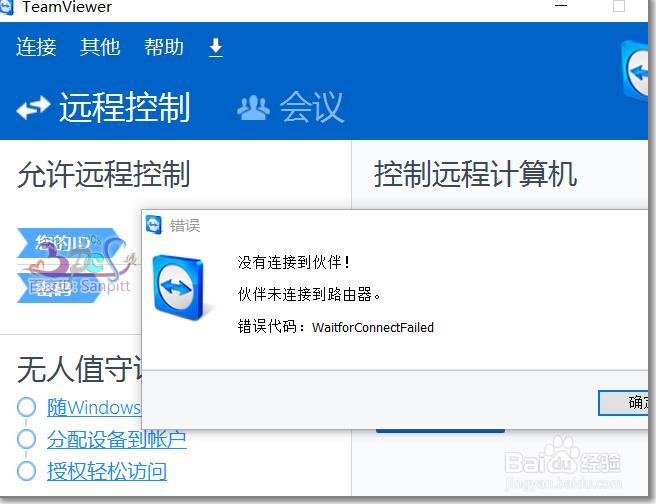Viewport: 656px width, 504px height.
Task: Open the 连接 menu
Action: [36, 47]
